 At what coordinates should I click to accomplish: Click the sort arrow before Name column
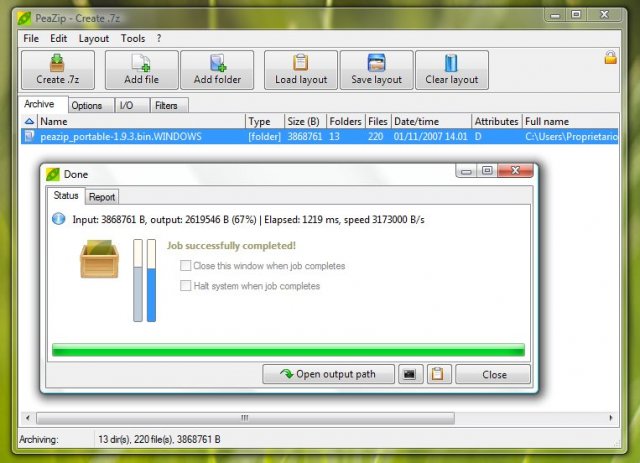pyautogui.click(x=29, y=121)
